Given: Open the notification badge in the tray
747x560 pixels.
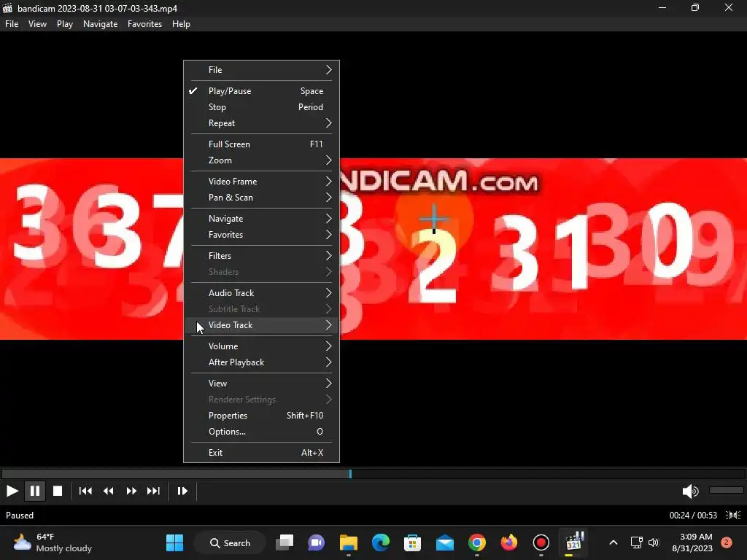Looking at the screenshot, I should [727, 542].
